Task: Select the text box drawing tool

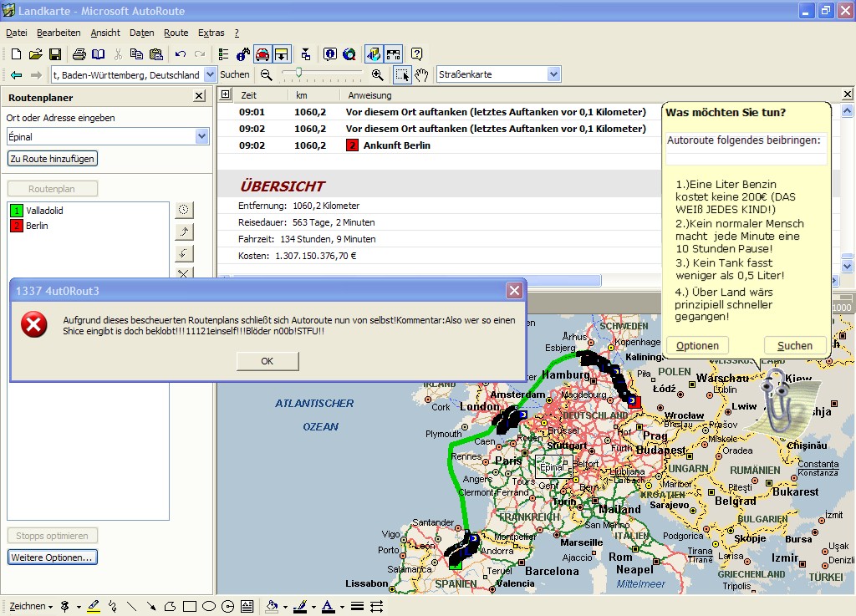Action: [247, 606]
